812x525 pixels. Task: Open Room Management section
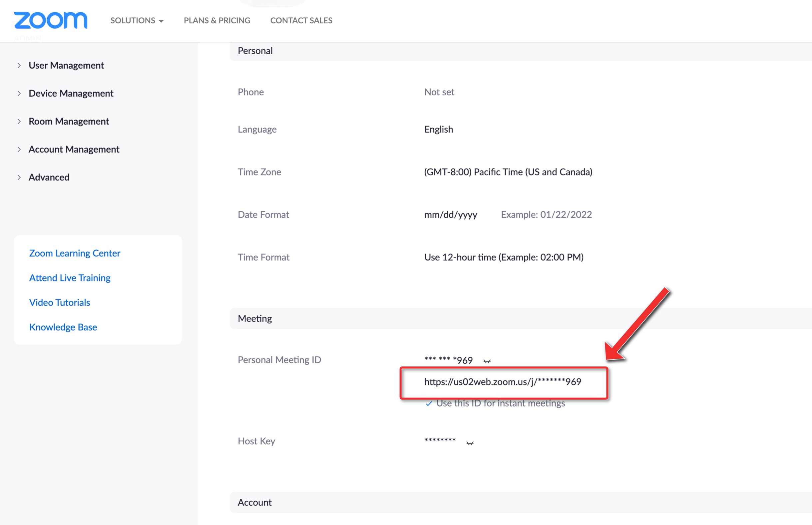point(69,121)
